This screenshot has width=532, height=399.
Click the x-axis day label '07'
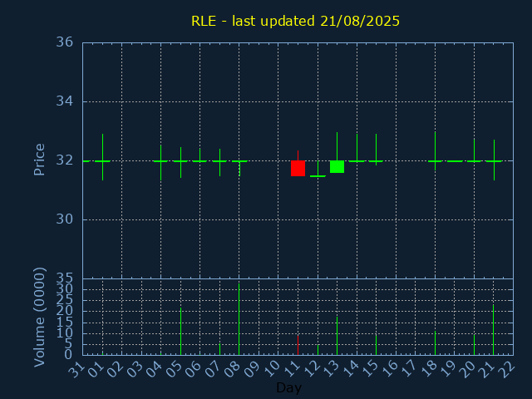214,368
